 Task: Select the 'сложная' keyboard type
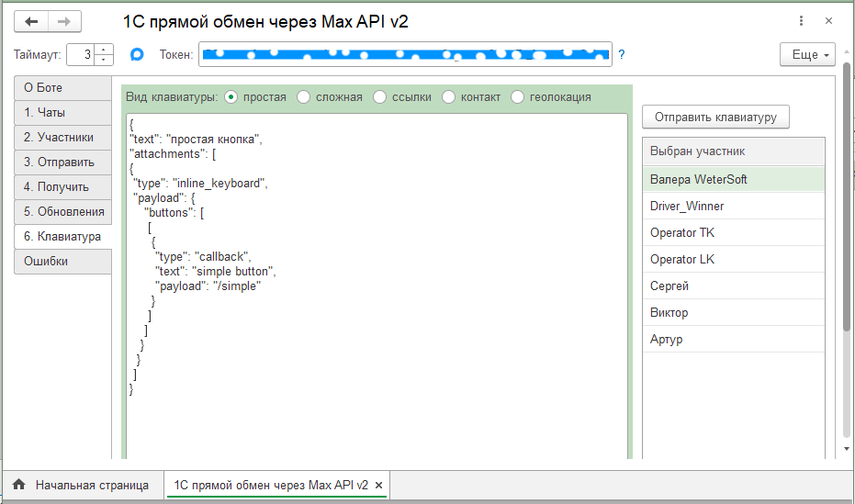[304, 97]
